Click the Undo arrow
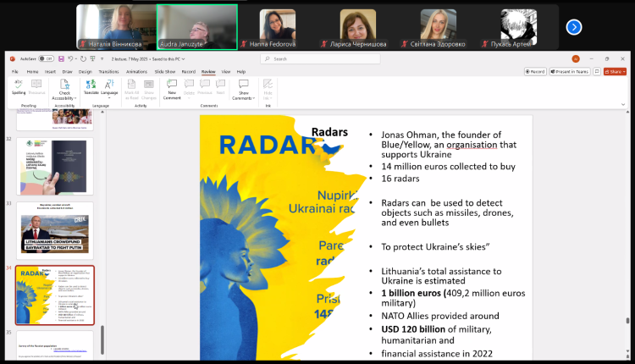The width and height of the screenshot is (635, 364). (x=70, y=58)
